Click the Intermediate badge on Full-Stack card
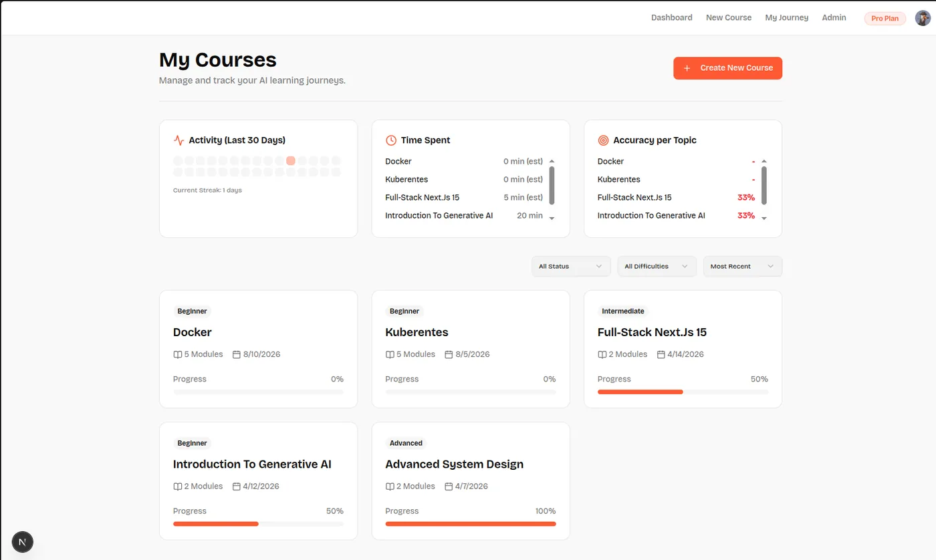 (623, 311)
